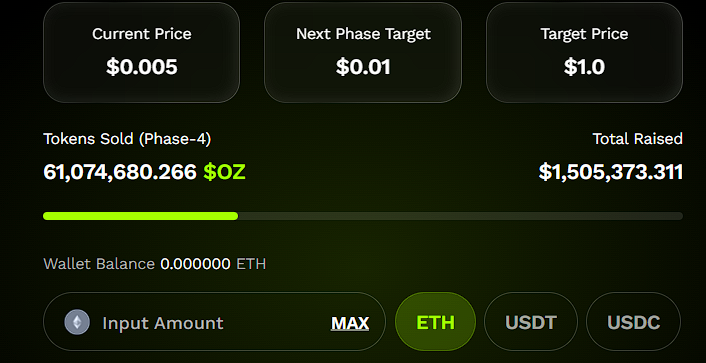The width and height of the screenshot is (706, 363).
Task: Click the MAX amount link
Action: [x=350, y=323]
